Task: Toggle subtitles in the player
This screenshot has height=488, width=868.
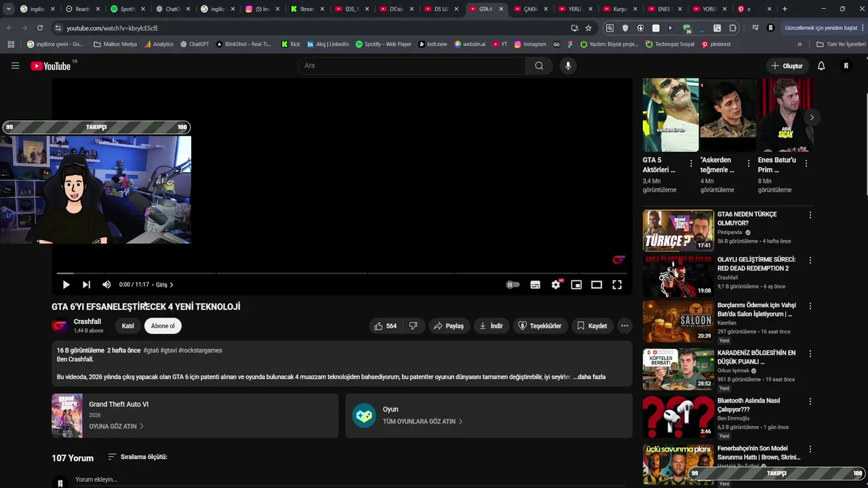Action: point(535,285)
